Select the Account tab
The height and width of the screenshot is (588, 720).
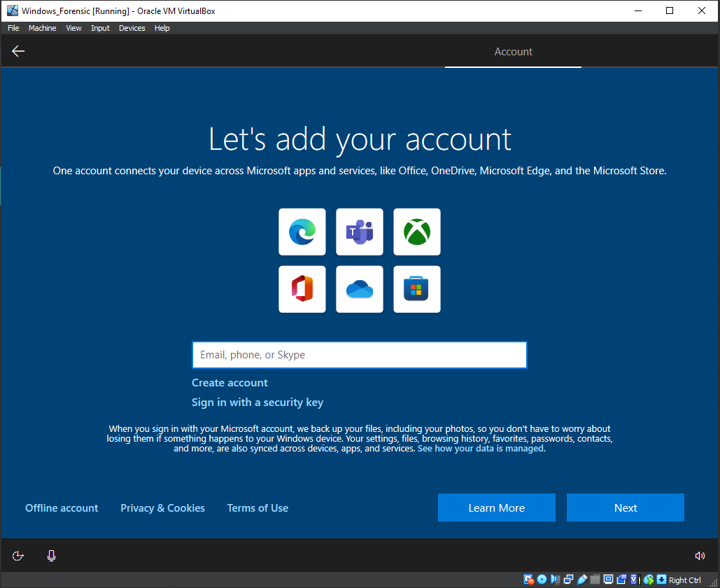click(x=513, y=52)
